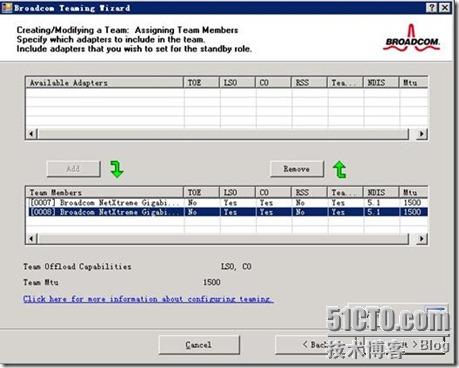
Task: Select the [0008] Broadcom NetXtreme team member
Action: point(227,212)
